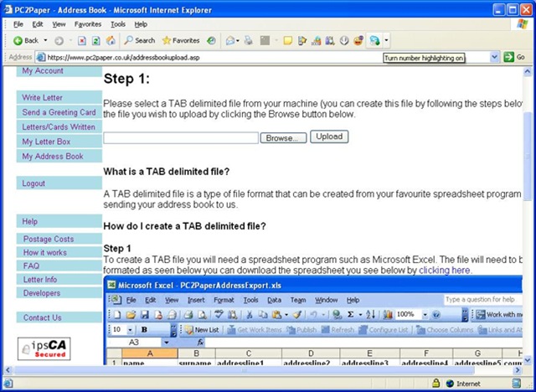Open the My Letter Box link
536x392 pixels.
pos(46,142)
